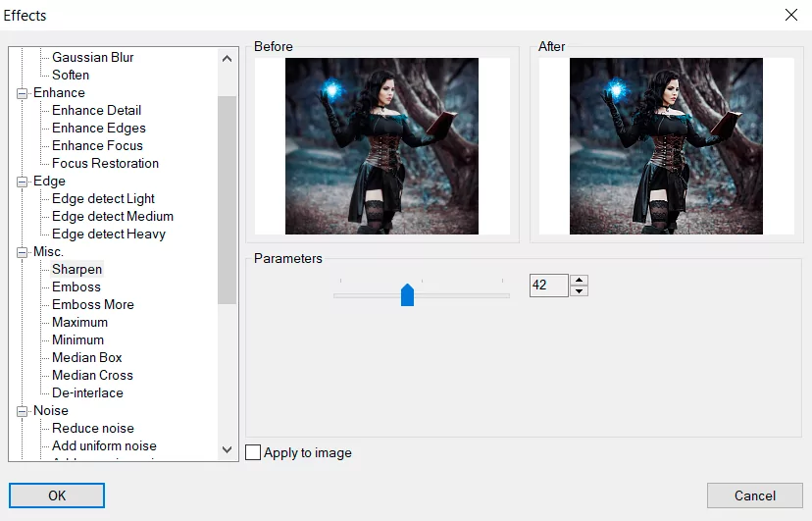
Task: Choose Enhance Edges effect
Action: pos(99,128)
